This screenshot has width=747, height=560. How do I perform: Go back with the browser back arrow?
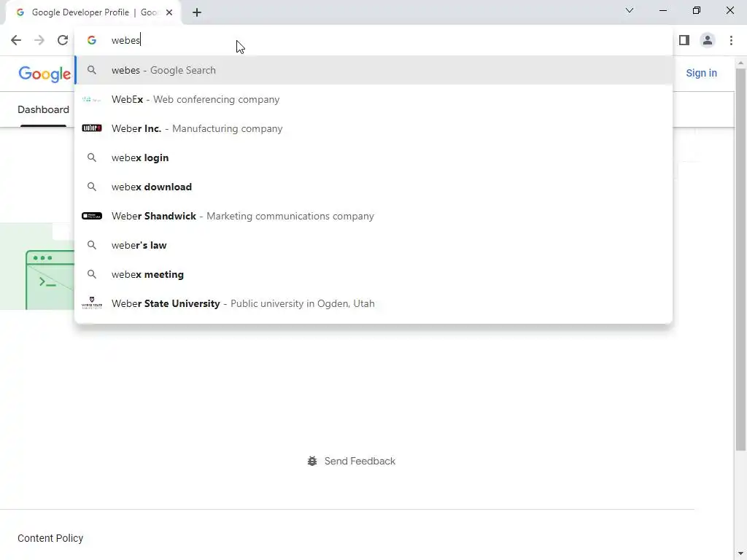pos(16,41)
